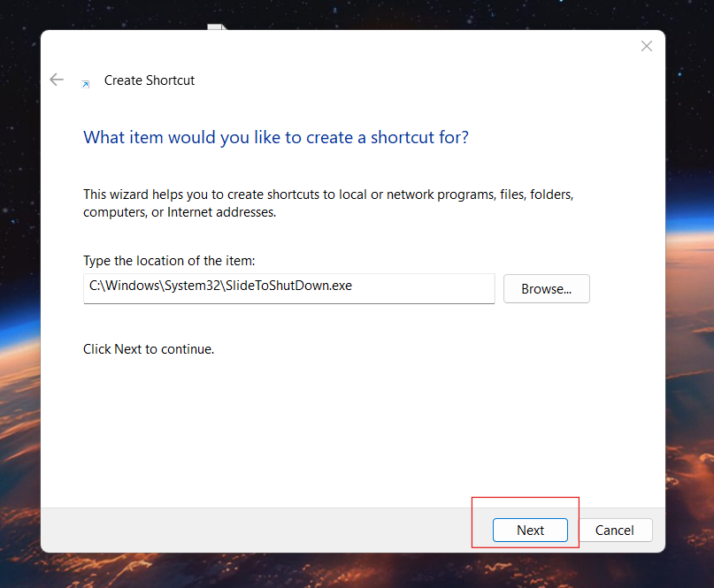714x588 pixels.
Task: Click the "Type the location of the item" label
Action: pos(168,261)
